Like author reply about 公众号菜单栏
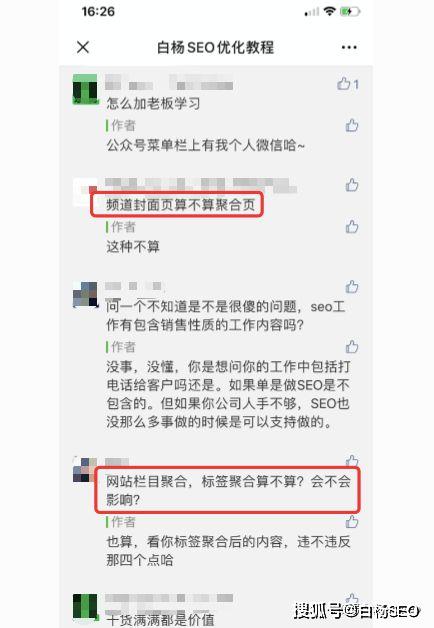 (352, 125)
